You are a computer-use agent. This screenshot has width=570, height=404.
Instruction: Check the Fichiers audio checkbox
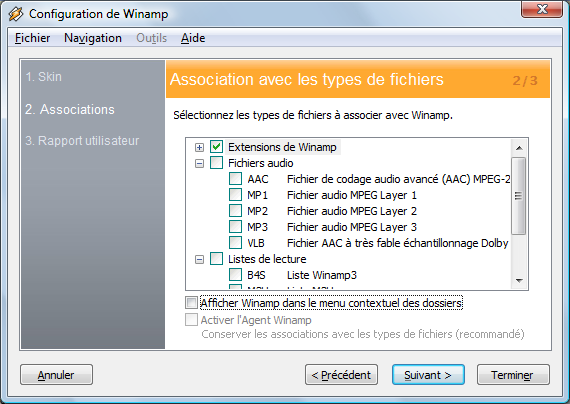pyautogui.click(x=217, y=163)
